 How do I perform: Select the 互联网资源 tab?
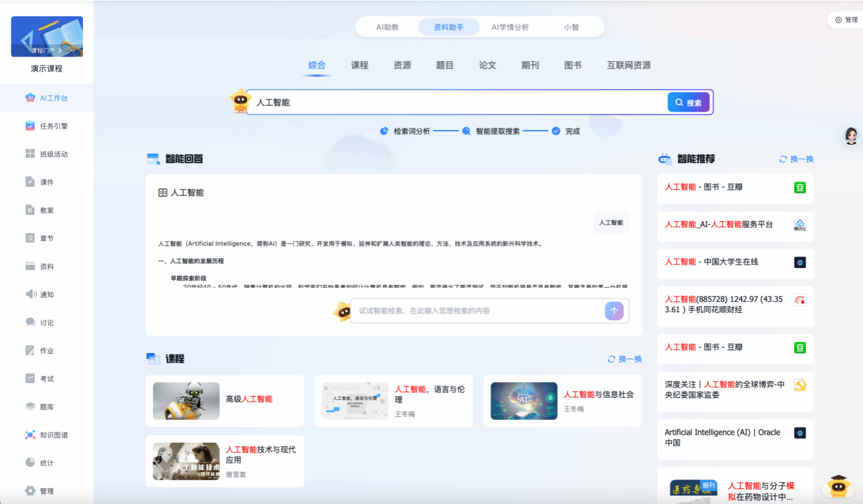tap(628, 65)
